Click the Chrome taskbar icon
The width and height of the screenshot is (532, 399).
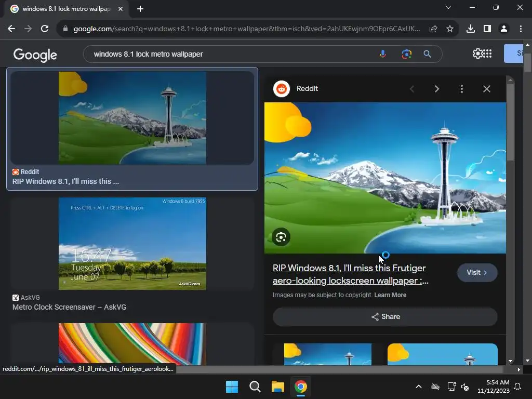click(x=301, y=387)
